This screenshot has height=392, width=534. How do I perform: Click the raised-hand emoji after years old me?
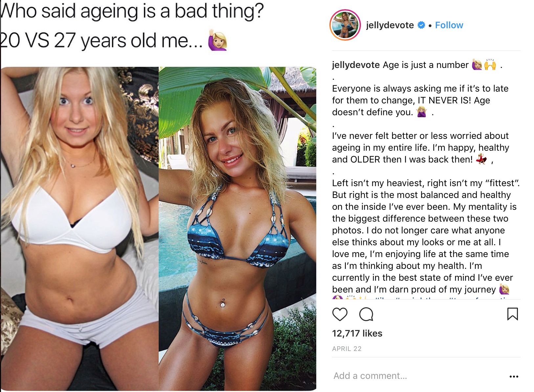(x=217, y=41)
